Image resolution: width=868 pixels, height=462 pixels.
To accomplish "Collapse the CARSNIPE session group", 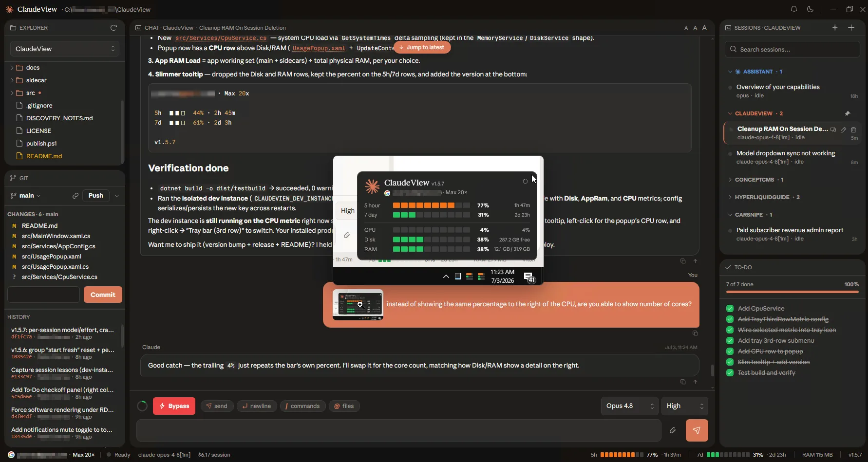I will tap(730, 215).
